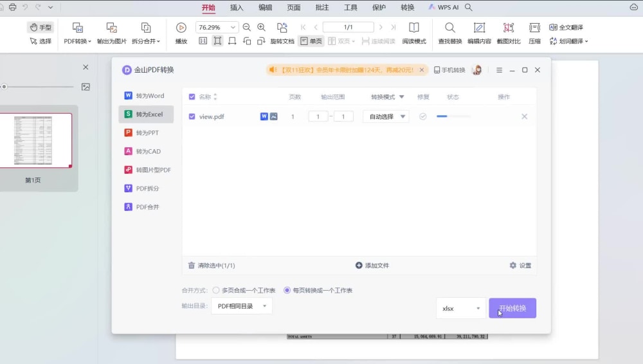Viewport: 643px width, 364px height.
Task: Click the start page range field
Action: point(318,116)
